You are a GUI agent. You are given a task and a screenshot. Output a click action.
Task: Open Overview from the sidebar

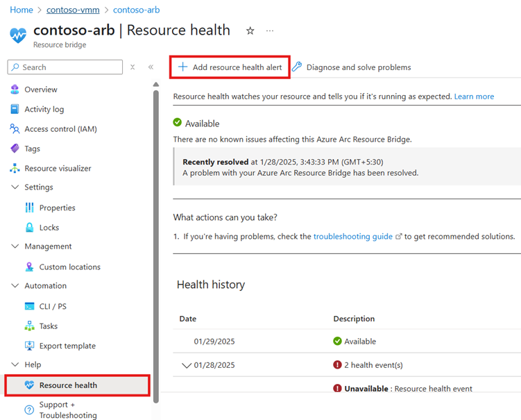pyautogui.click(x=41, y=90)
